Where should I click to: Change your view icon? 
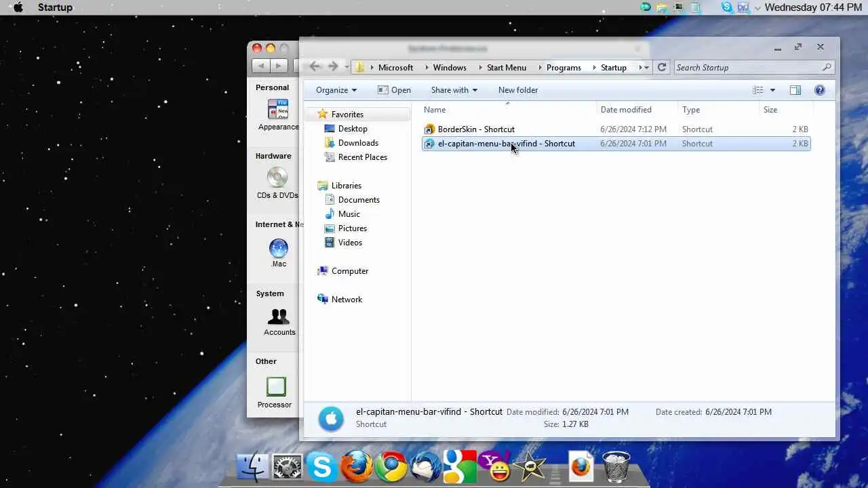757,90
